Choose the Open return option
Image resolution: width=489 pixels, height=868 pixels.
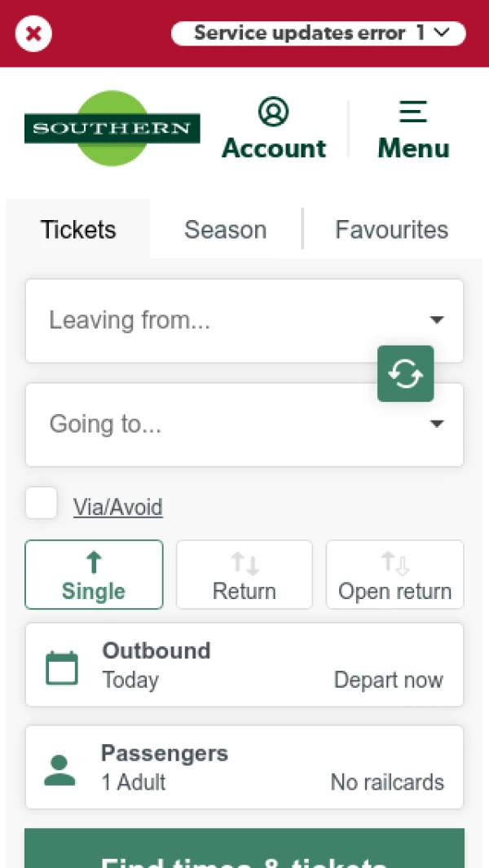click(395, 575)
